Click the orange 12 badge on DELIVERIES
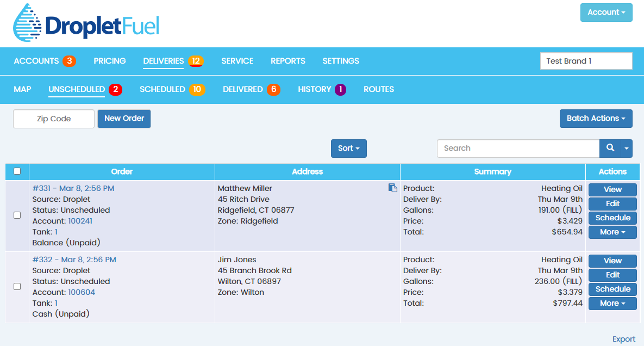 click(194, 61)
